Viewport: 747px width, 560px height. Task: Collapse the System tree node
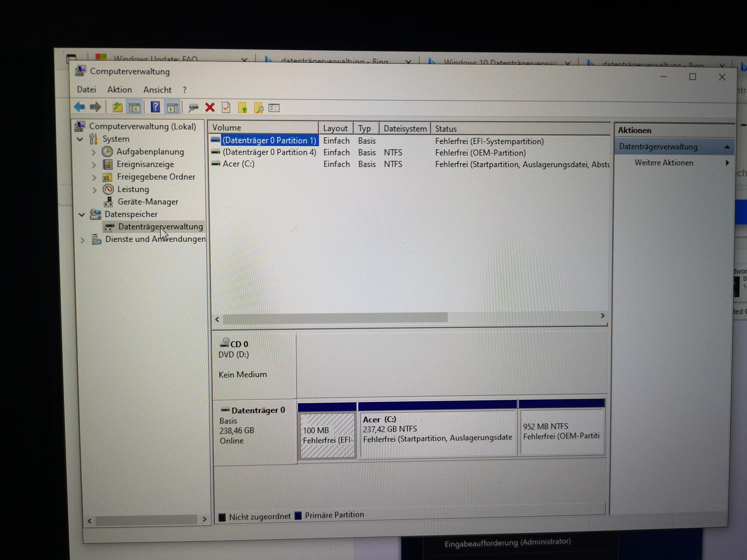[80, 139]
